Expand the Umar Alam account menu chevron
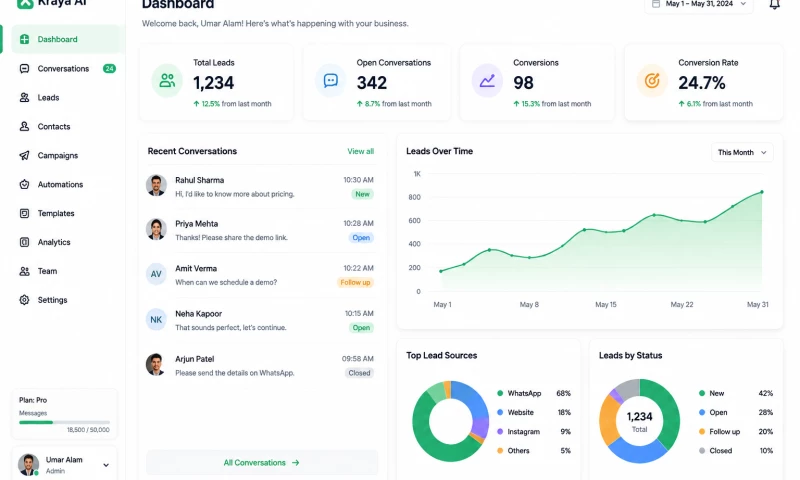This screenshot has height=480, width=800. (106, 465)
